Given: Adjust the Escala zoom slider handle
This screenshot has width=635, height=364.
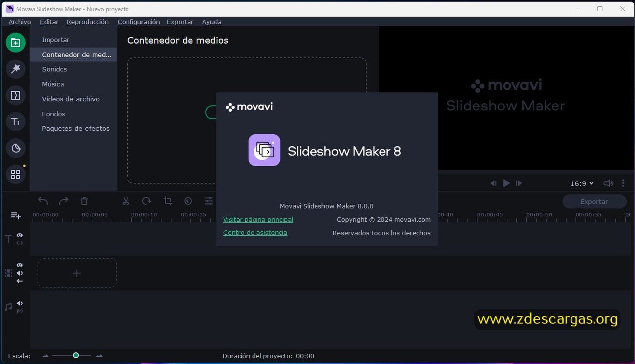Looking at the screenshot, I should pos(76,355).
